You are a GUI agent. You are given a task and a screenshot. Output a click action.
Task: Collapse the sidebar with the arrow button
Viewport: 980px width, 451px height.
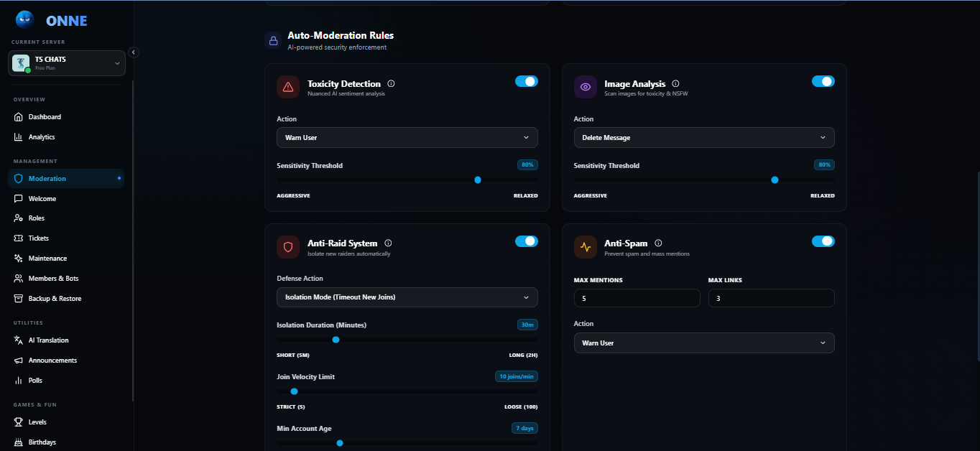click(133, 52)
